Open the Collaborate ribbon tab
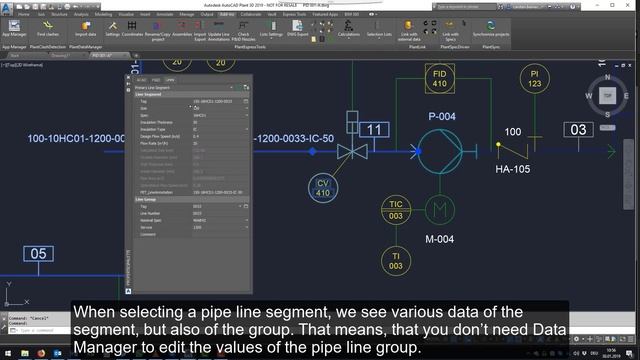 251,14
